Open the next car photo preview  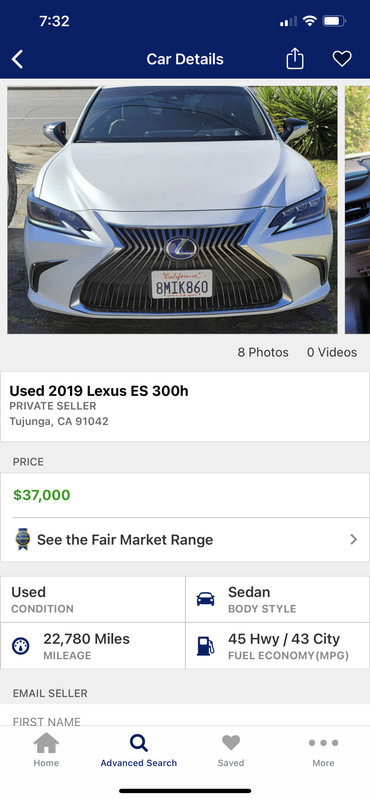[x=357, y=210]
